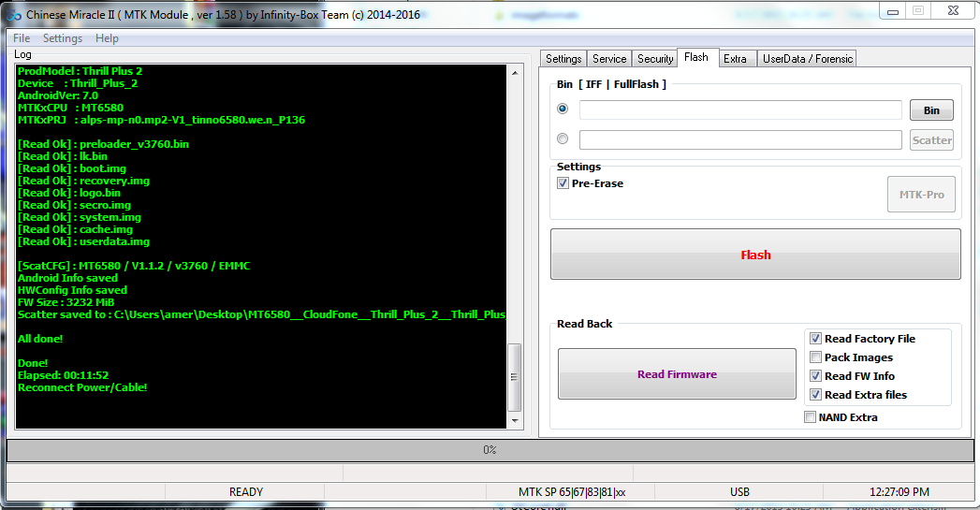The image size is (980, 510).
Task: Close the Chinese Miracle II window
Action: point(953,10)
